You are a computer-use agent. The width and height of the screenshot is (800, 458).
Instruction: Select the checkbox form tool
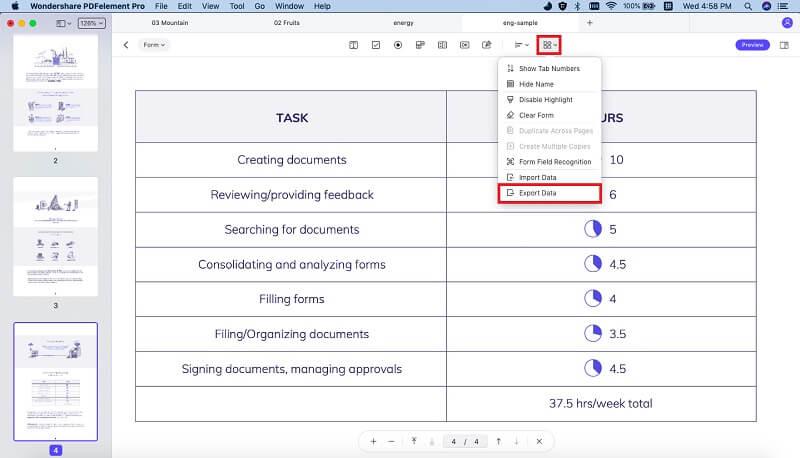click(x=376, y=45)
